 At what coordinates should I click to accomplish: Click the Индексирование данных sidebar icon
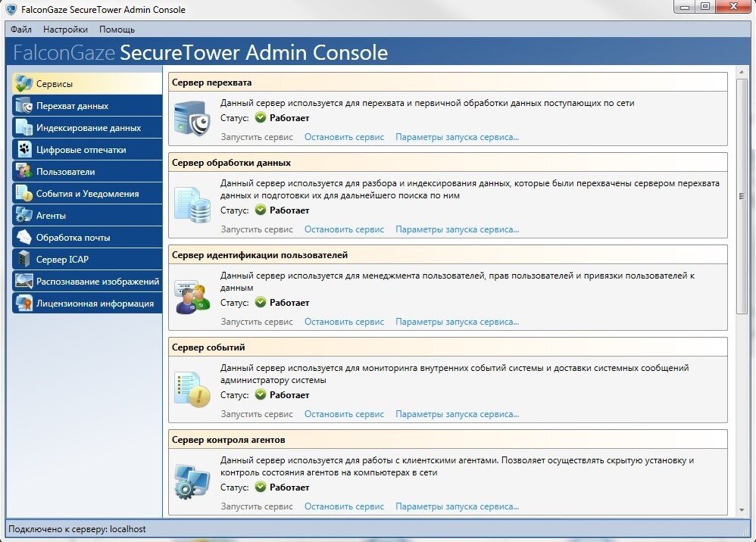(23, 127)
